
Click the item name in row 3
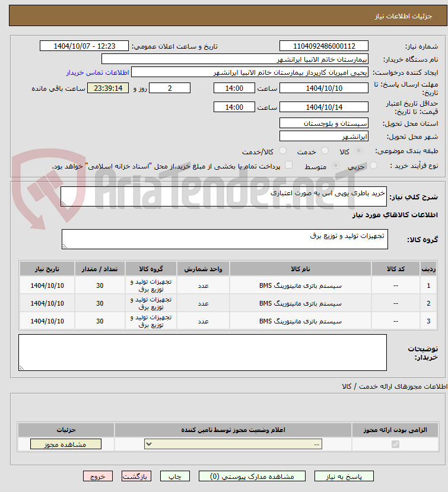pyautogui.click(x=301, y=322)
